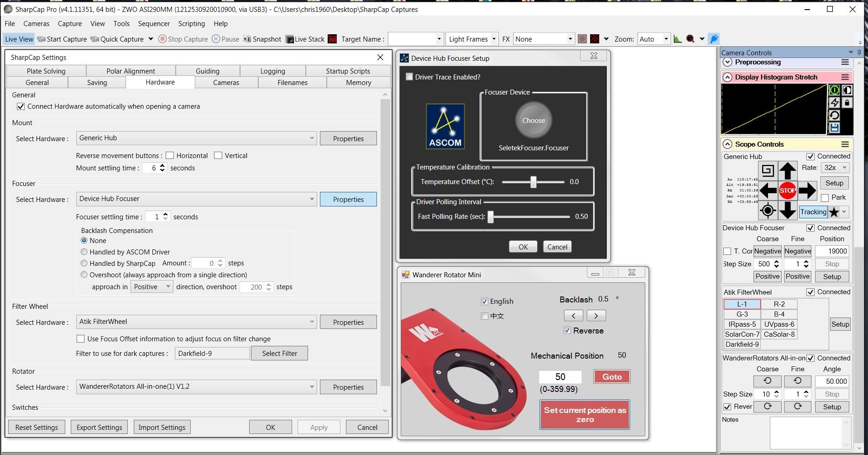The width and height of the screenshot is (868, 455).
Task: Check the Park checkbox in Scope Controls
Action: [825, 198]
